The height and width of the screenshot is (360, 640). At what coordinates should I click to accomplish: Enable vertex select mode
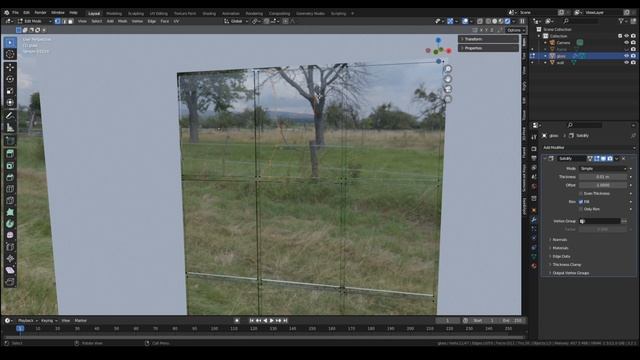point(58,21)
